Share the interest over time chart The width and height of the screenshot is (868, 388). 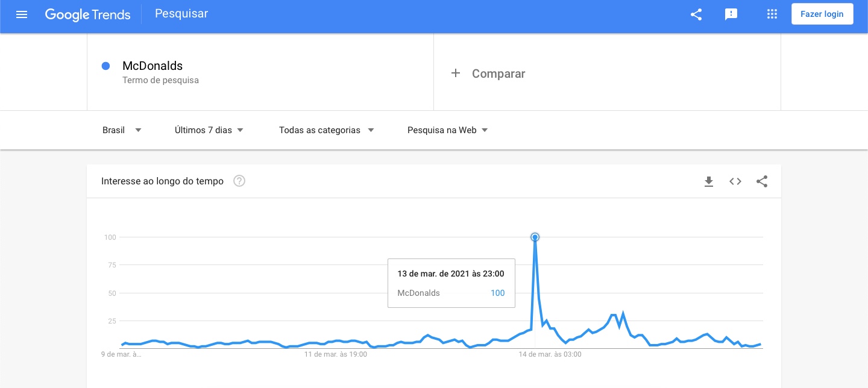click(x=762, y=181)
